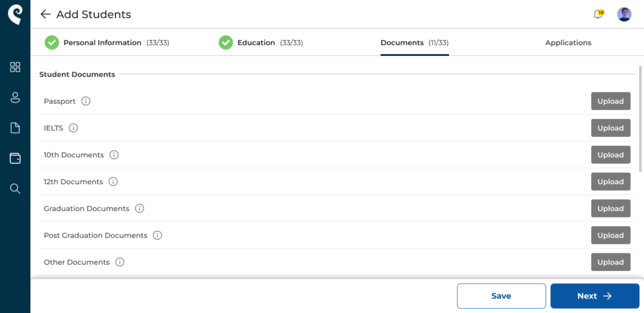This screenshot has height=313, width=644.
Task: Open the dashboard grid icon in sidebar
Action: pos(15,67)
